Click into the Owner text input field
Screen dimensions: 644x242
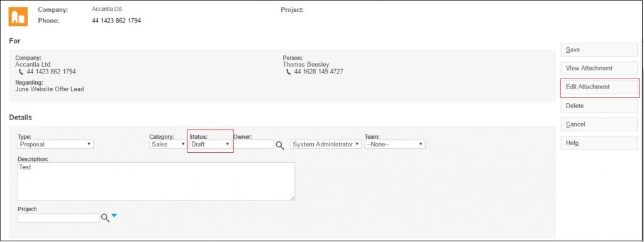(x=253, y=145)
